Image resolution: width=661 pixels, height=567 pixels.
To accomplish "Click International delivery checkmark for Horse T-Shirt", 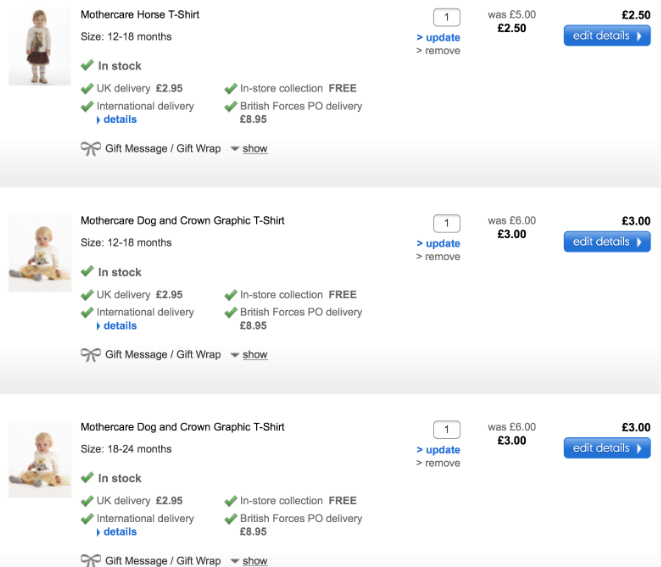I will pyautogui.click(x=87, y=106).
